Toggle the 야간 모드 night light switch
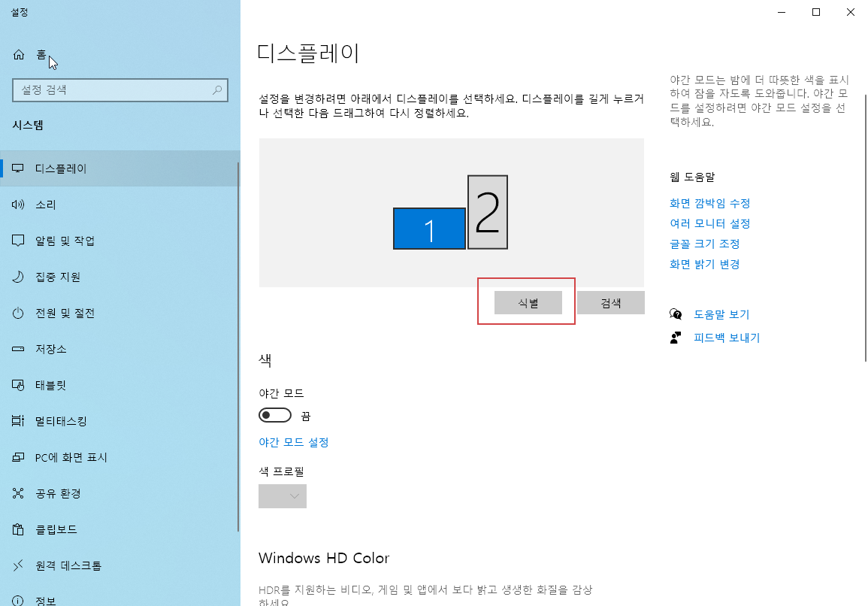868x606 pixels. click(275, 415)
